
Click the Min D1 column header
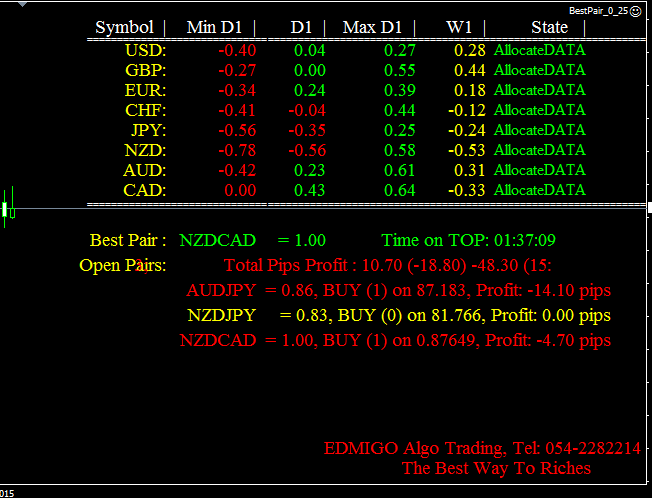[x=214, y=27]
